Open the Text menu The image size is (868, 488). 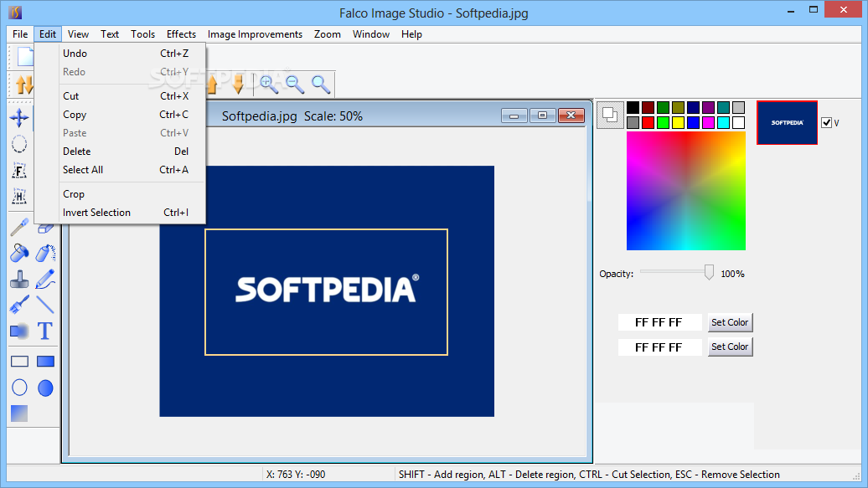110,34
